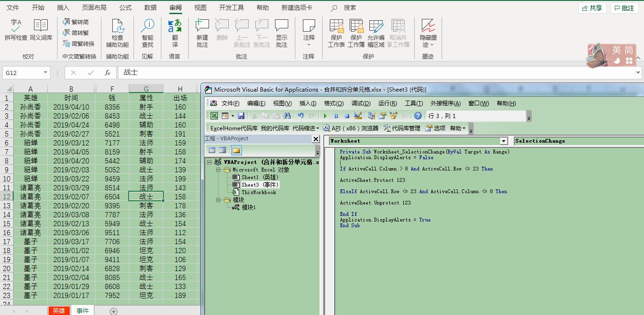Open the 代码缩进 dropdown menu
The height and width of the screenshot is (315, 644).
306,128
